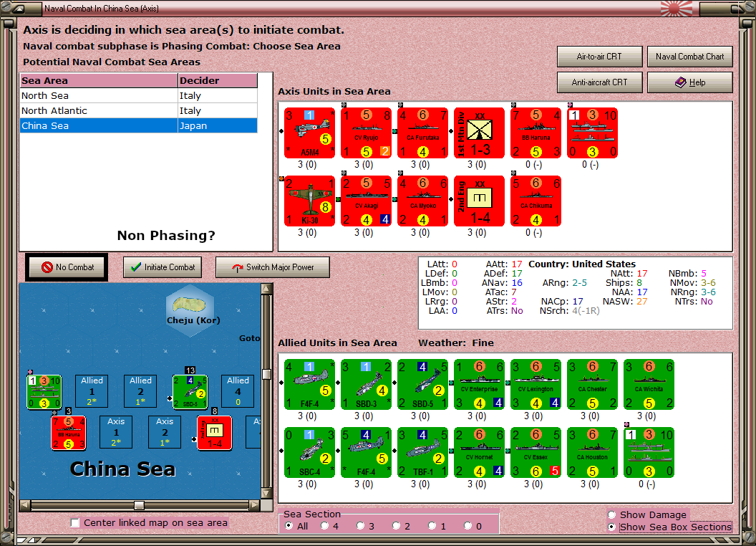Choose the CA Chikuma cruiser counter
The height and width of the screenshot is (546, 756).
tap(535, 201)
